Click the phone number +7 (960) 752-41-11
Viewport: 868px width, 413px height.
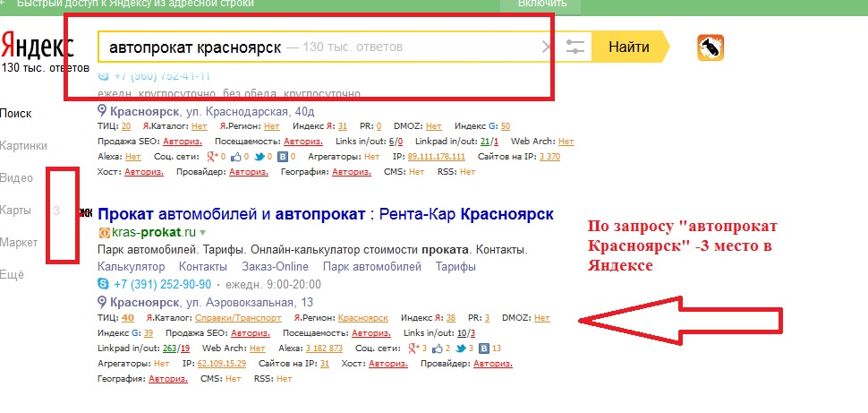pos(162,76)
